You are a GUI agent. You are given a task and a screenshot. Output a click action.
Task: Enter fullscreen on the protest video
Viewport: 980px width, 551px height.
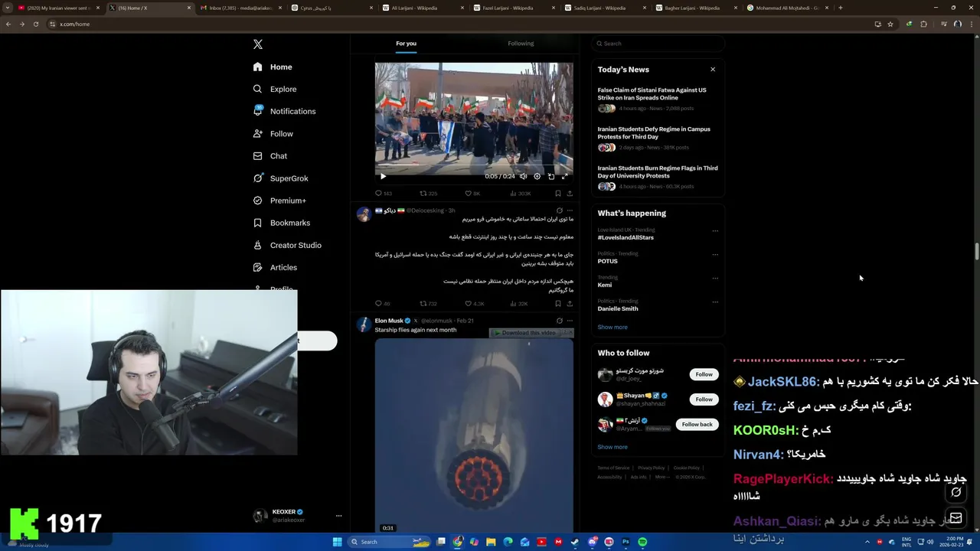tap(565, 176)
